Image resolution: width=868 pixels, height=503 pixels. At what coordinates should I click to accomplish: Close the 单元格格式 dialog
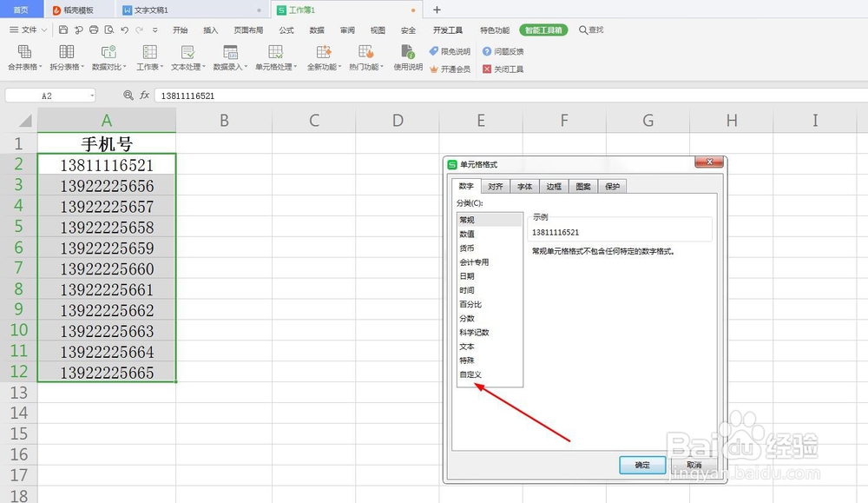tap(709, 162)
